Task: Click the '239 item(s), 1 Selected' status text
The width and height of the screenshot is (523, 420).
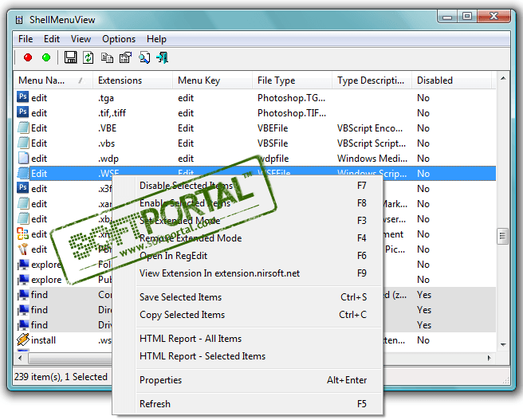Action: click(61, 377)
